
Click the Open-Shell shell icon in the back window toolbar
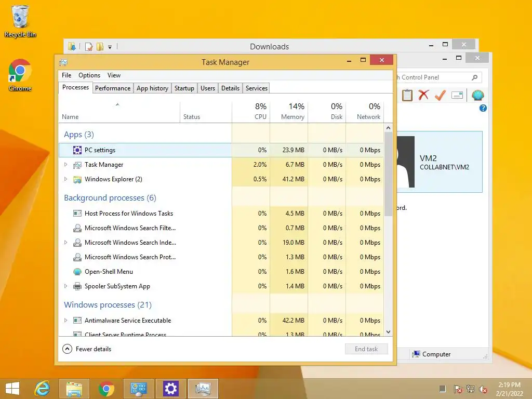coord(477,96)
